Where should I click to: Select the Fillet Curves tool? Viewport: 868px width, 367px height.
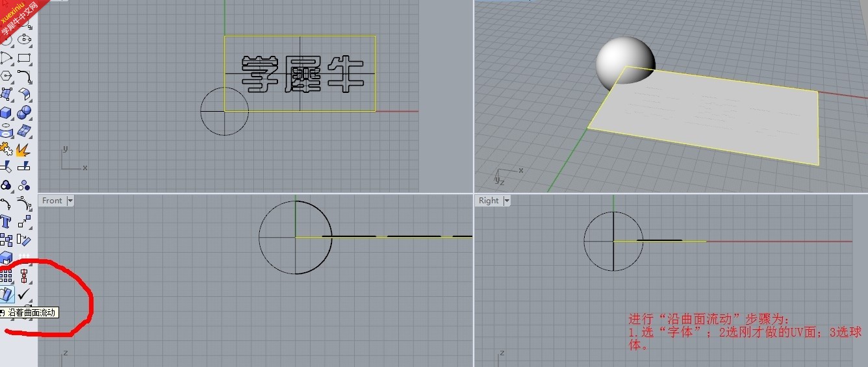[x=25, y=76]
